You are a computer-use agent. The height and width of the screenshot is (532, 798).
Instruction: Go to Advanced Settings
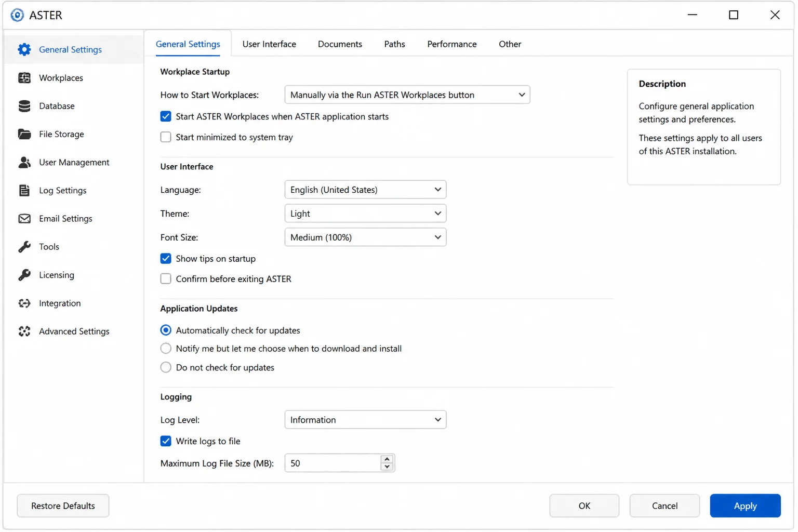tap(74, 331)
